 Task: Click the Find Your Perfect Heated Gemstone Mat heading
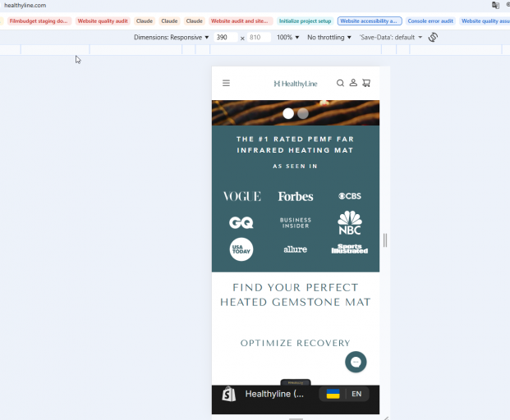pos(296,295)
